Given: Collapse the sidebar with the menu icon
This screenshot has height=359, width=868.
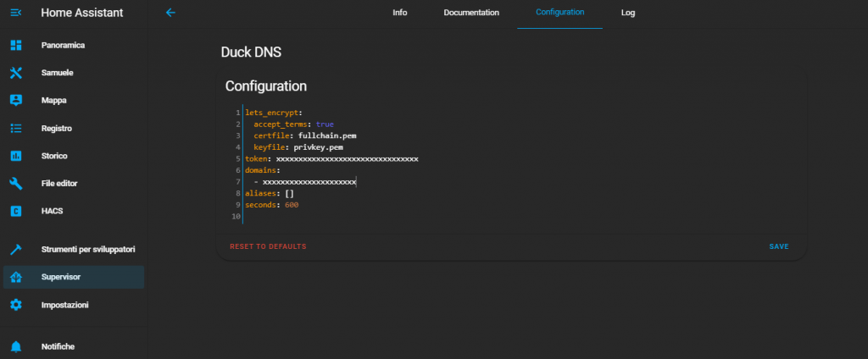Looking at the screenshot, I should [16, 12].
